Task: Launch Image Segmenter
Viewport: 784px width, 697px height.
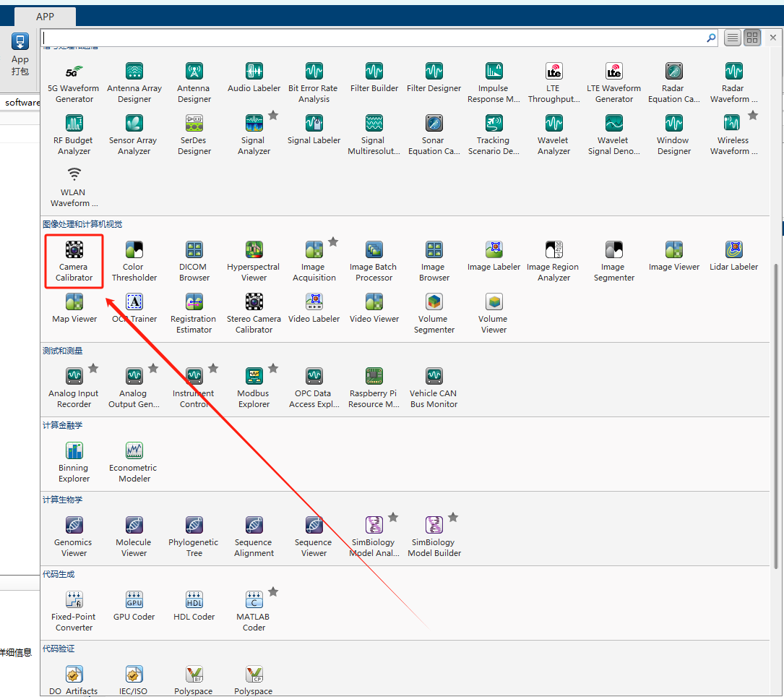Action: coord(614,261)
